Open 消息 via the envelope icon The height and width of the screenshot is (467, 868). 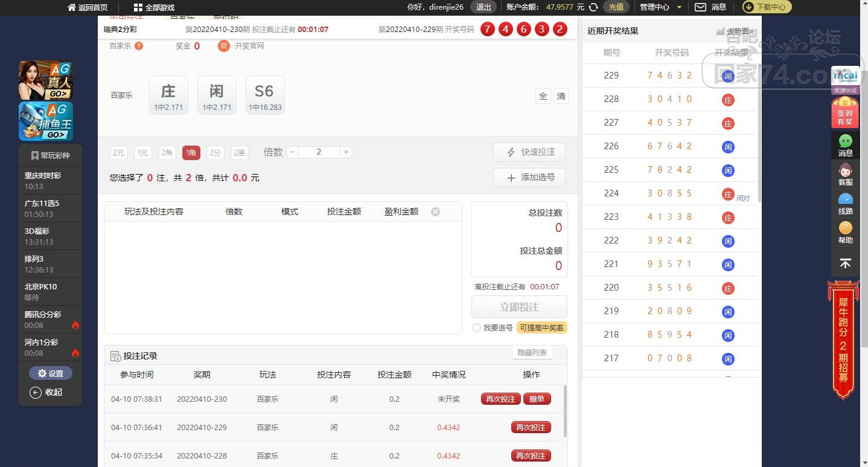point(700,7)
